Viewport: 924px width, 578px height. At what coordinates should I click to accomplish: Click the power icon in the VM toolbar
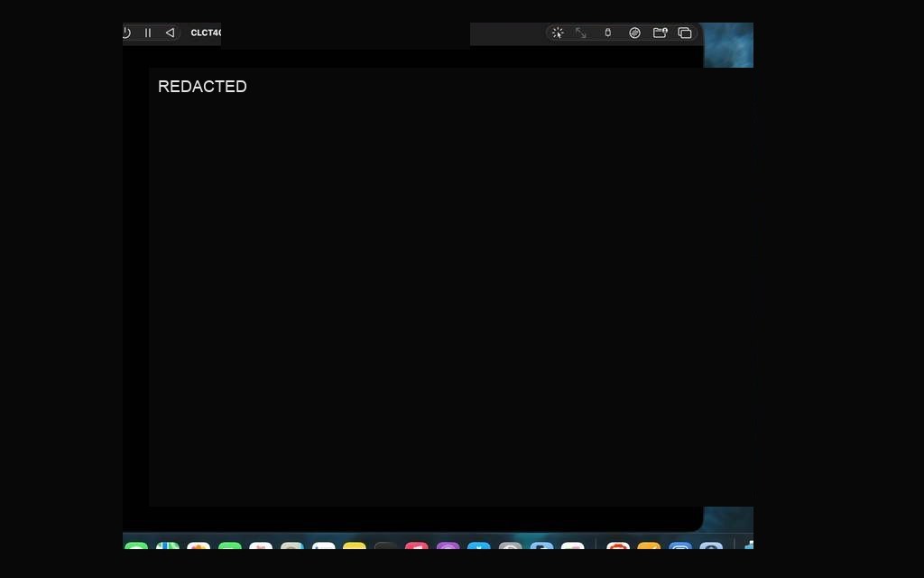[126, 33]
